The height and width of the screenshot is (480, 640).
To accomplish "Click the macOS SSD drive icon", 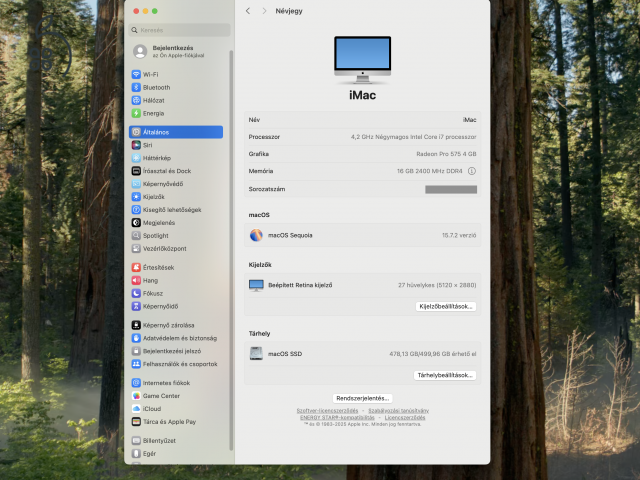I will coord(256,353).
